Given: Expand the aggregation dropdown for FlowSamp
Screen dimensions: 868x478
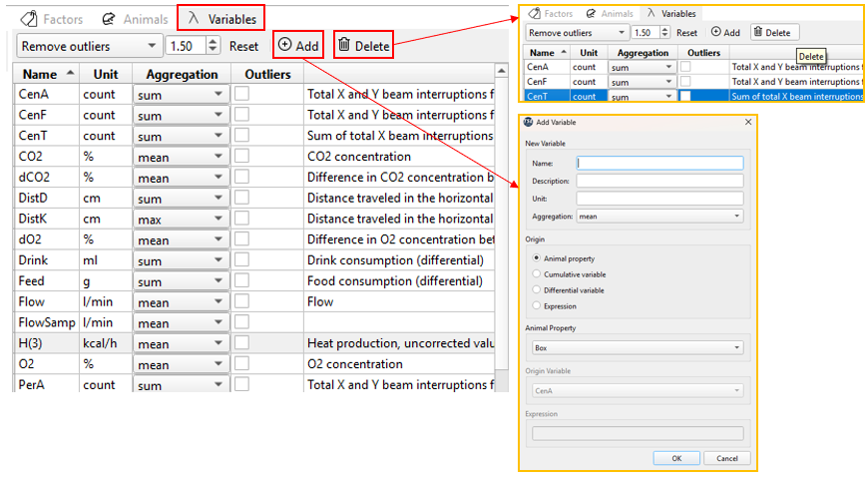Looking at the screenshot, I should tap(181, 323).
